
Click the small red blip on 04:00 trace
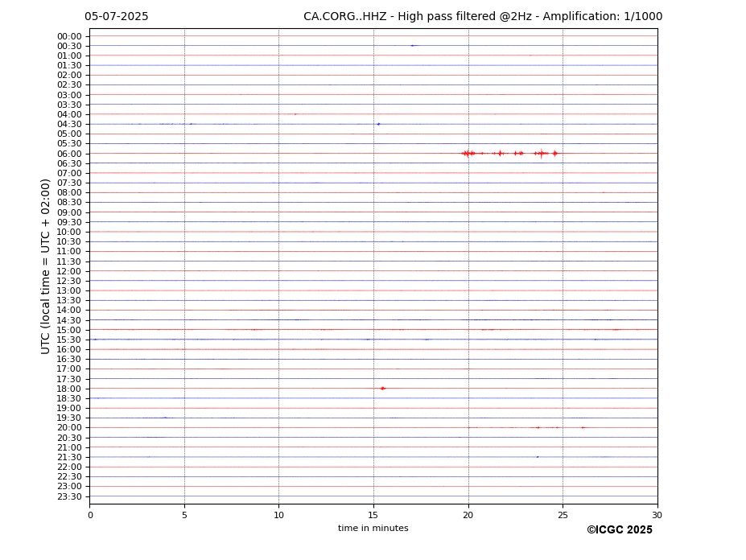click(295, 114)
